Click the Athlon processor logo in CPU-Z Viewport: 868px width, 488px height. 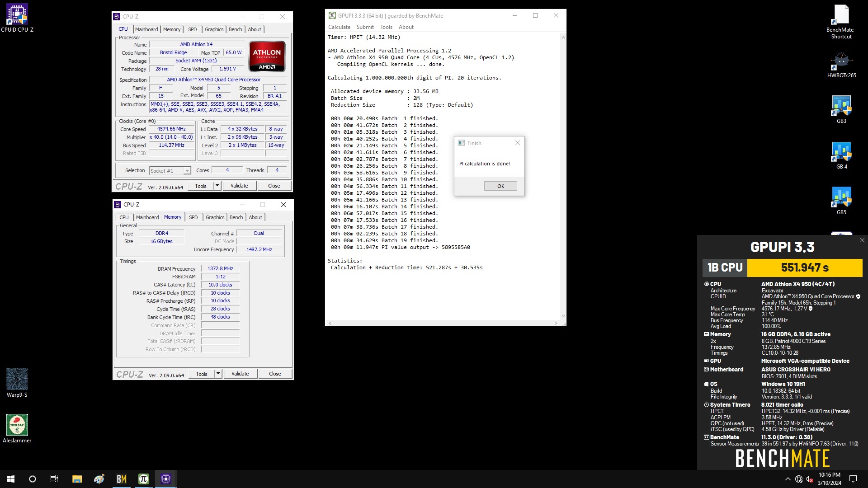(x=267, y=56)
